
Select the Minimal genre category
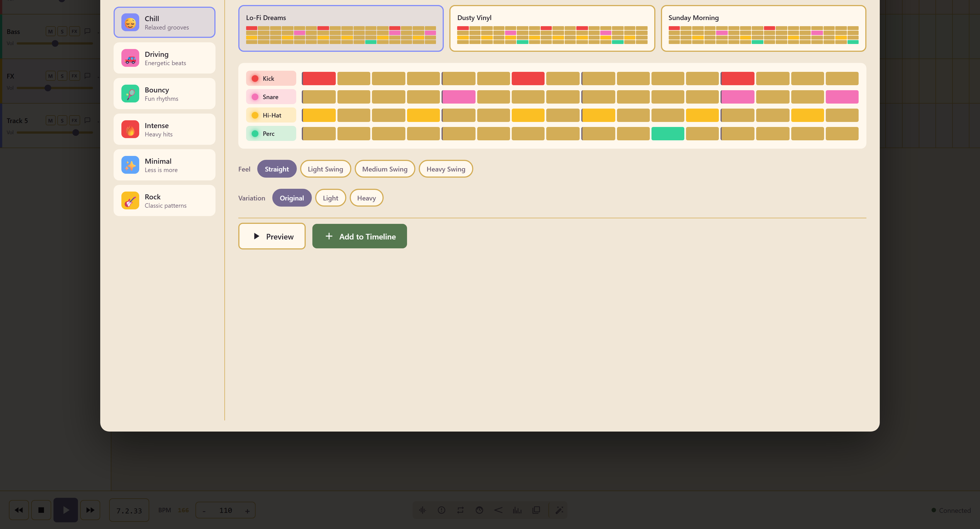coord(164,165)
